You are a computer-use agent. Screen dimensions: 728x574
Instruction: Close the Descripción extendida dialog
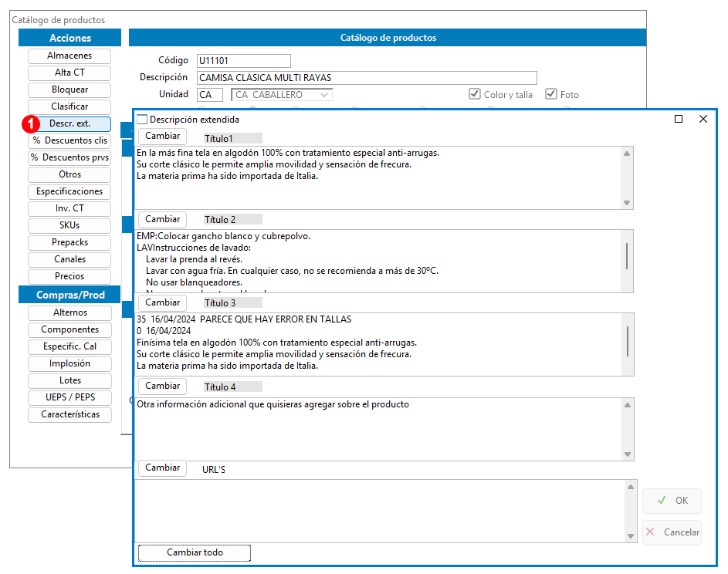click(703, 120)
